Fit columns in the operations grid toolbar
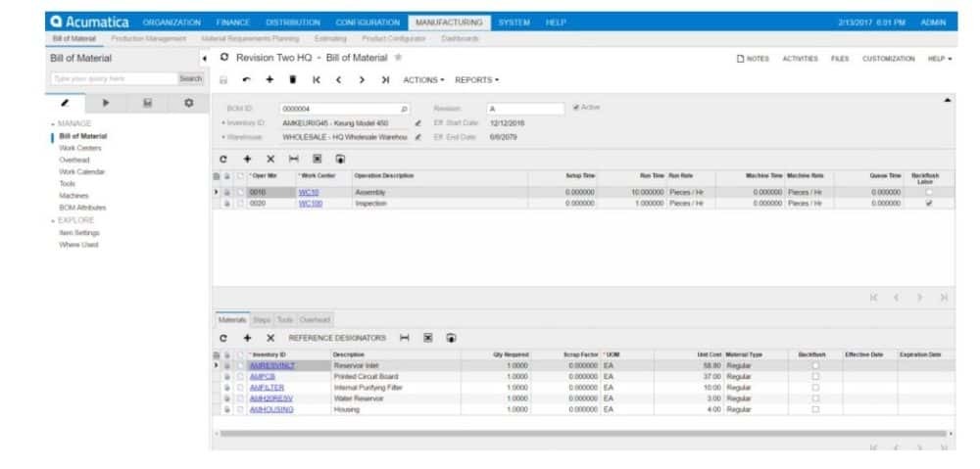 [x=293, y=158]
